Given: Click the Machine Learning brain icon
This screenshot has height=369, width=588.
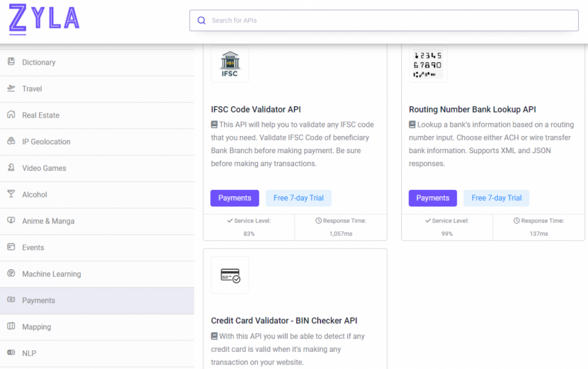Looking at the screenshot, I should (11, 274).
